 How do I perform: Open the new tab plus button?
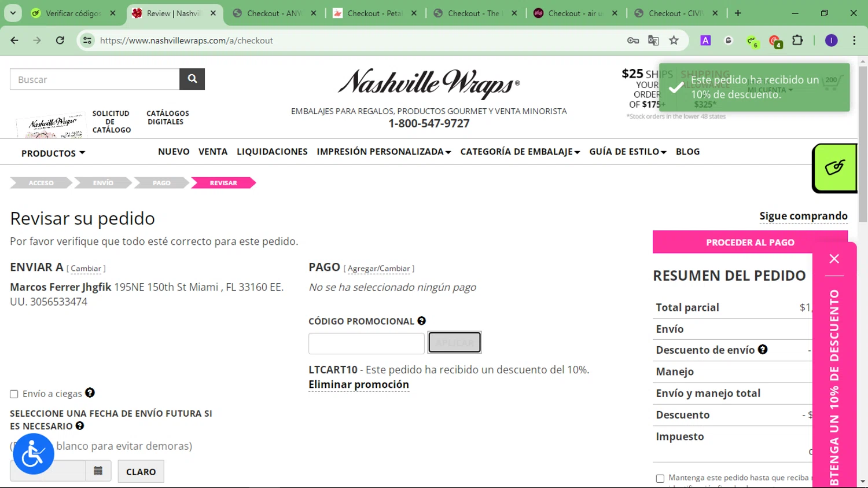click(x=738, y=13)
